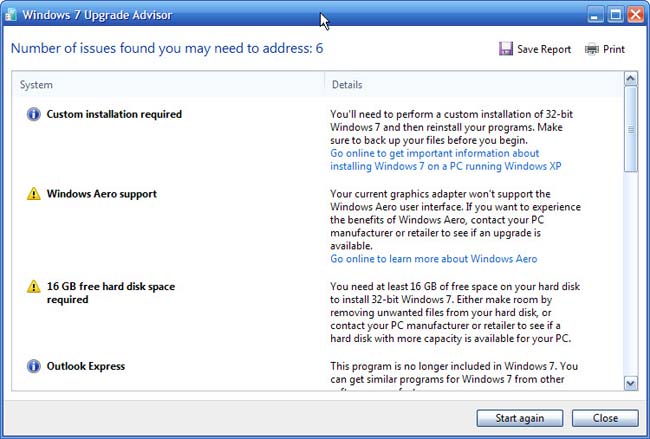Click the issues found heading text
The height and width of the screenshot is (439, 650).
(x=167, y=49)
